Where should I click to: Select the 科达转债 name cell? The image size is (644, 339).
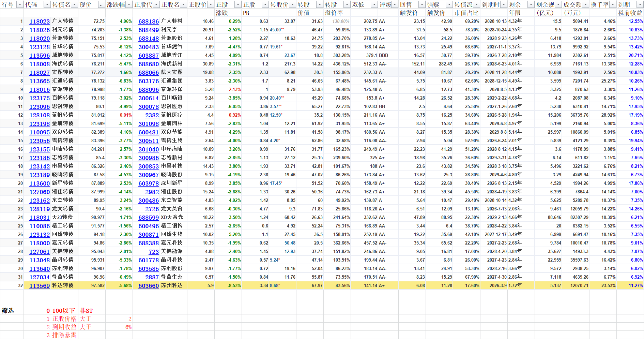click(63, 285)
